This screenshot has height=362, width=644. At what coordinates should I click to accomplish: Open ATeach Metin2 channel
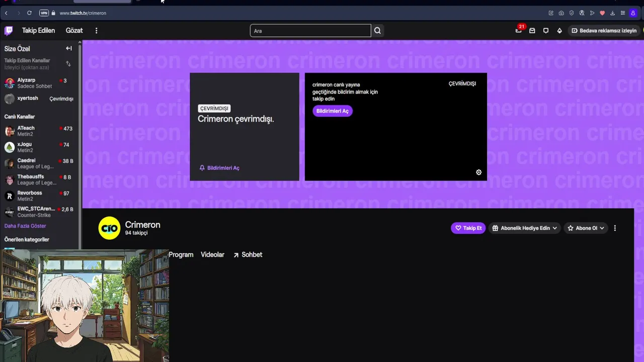pos(39,131)
